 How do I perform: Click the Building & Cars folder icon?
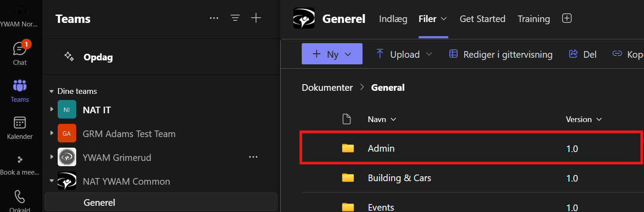[x=348, y=178]
